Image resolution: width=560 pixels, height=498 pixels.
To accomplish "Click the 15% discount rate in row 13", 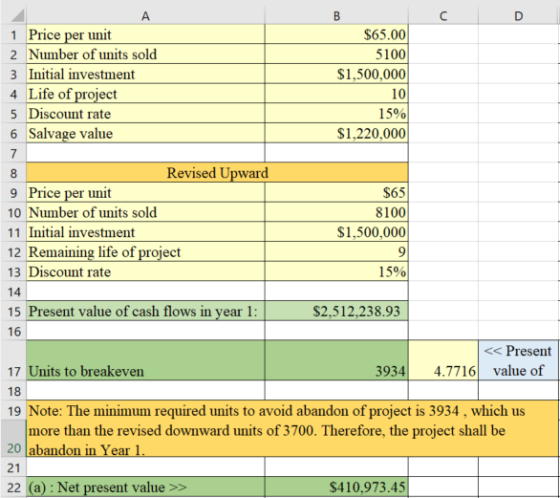I will (336, 272).
